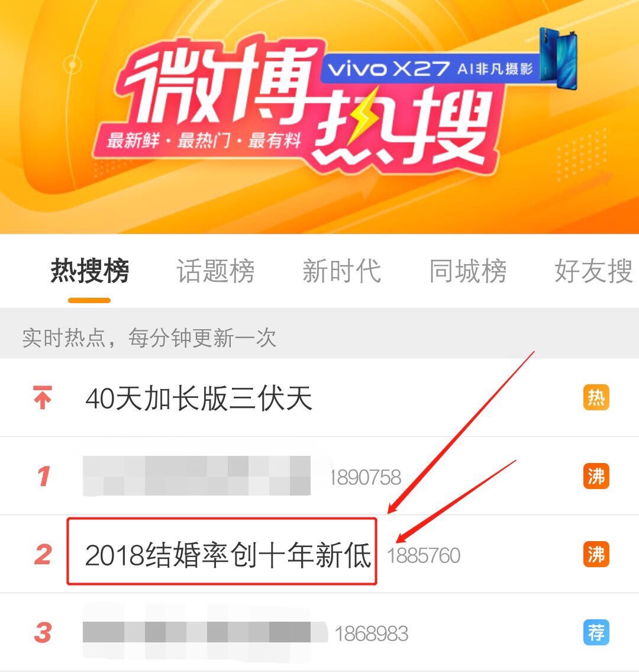Tap the rank number 3 icon
639x672 pixels.
43,632
